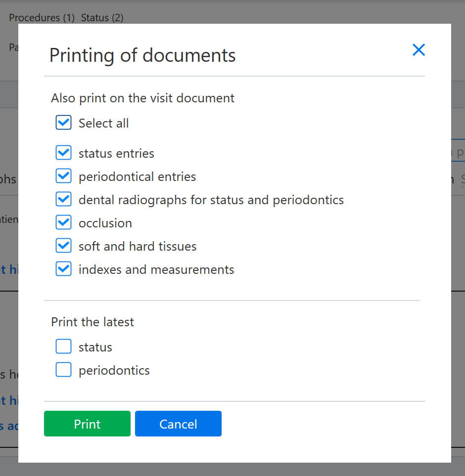Click the 'Select all' label text
465x476 pixels.
103,123
